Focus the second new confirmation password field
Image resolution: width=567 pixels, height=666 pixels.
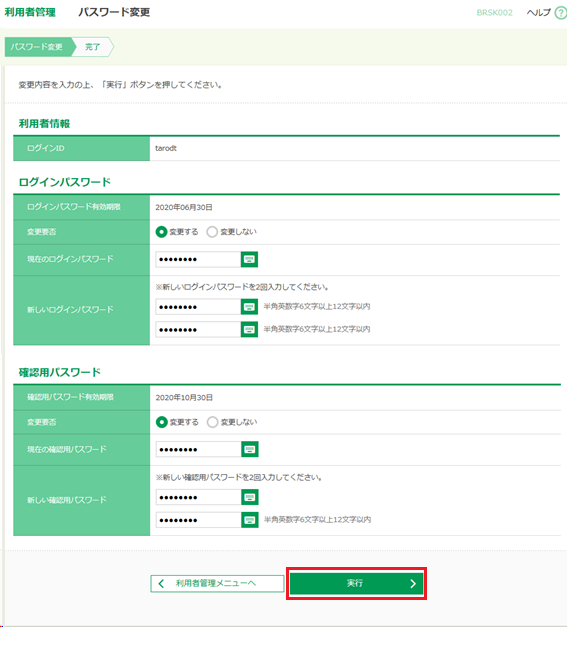[198, 519]
